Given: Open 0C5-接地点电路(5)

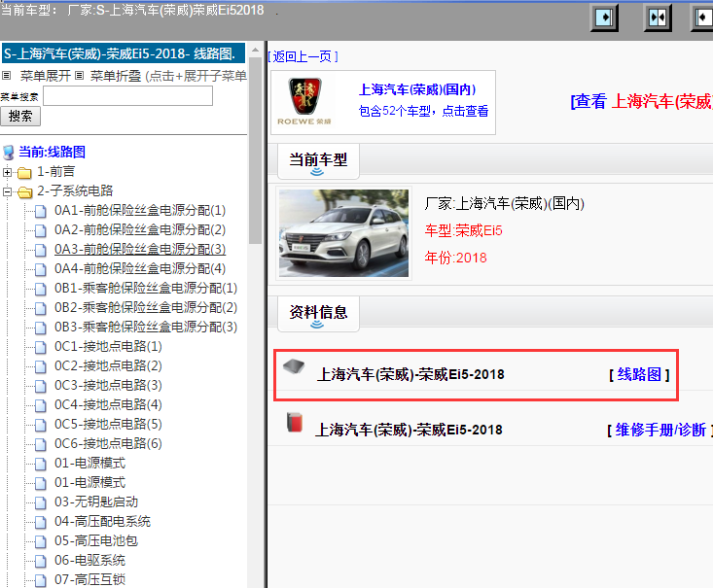Looking at the screenshot, I should point(108,425).
